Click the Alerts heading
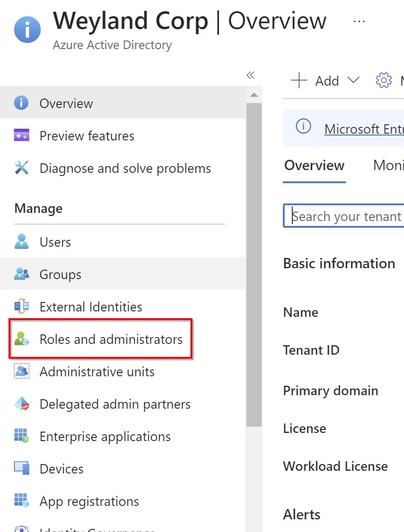404x532 pixels. coord(301,514)
